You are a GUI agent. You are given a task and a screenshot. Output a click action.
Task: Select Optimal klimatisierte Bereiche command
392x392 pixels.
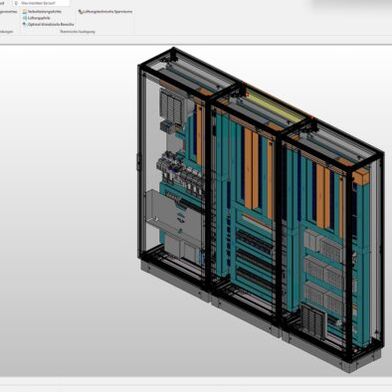click(x=48, y=24)
